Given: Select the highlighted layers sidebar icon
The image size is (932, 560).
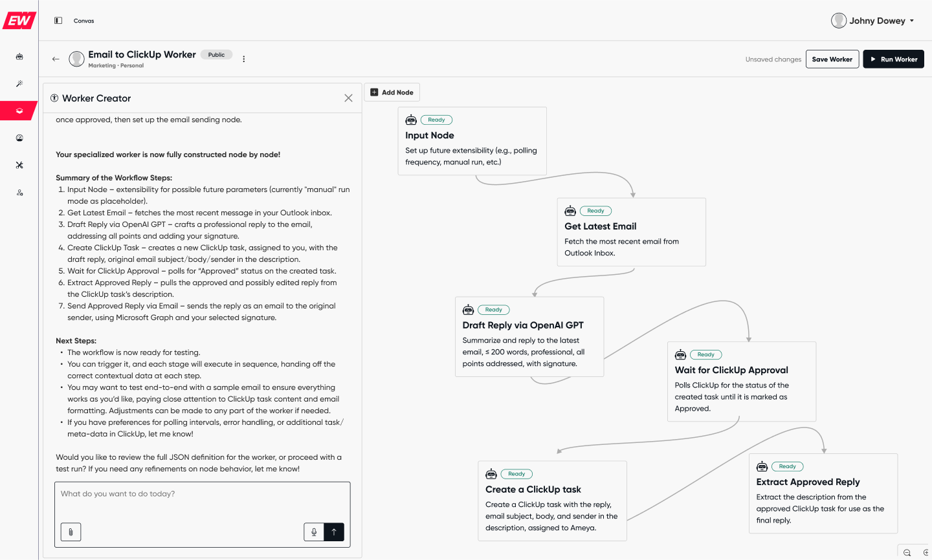Looking at the screenshot, I should click(19, 111).
